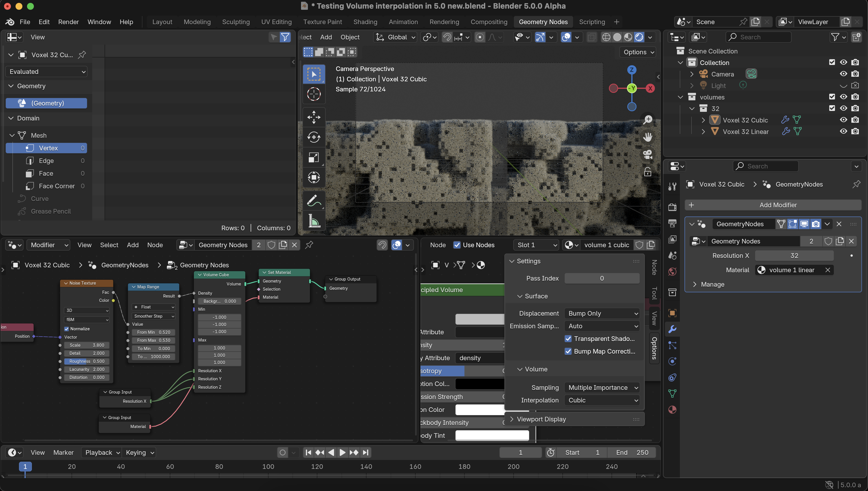Open the Add menu in node editor

132,245
